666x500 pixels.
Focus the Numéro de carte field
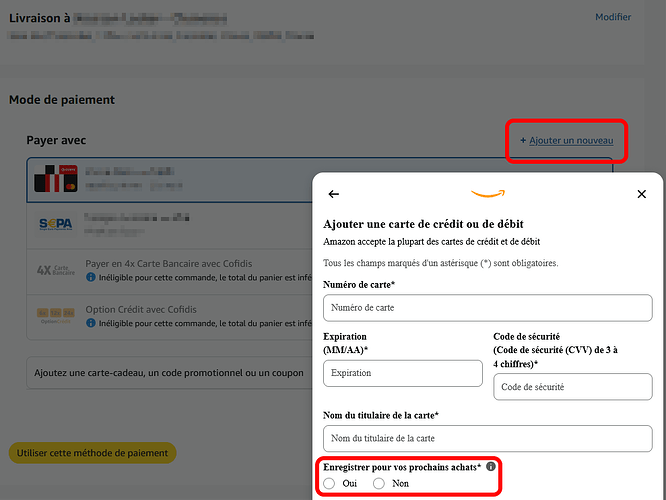pos(487,308)
